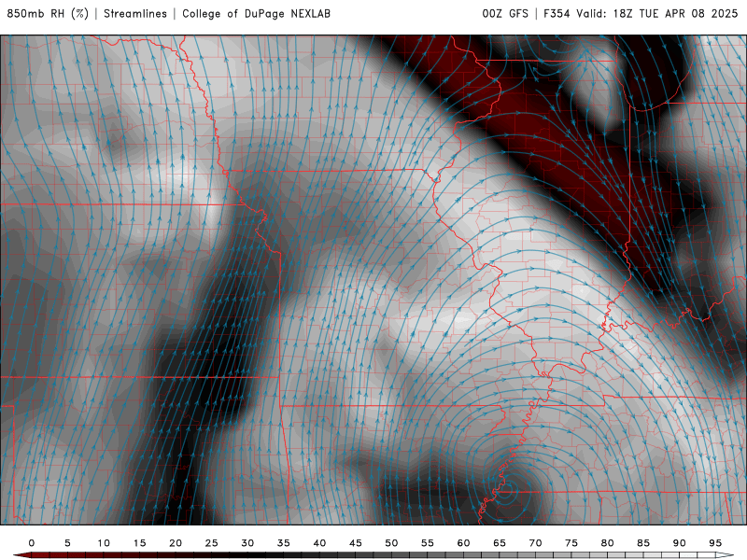This screenshot has height=560, width=747.
Task: Click the colorbar label '90'
Action: (679, 543)
